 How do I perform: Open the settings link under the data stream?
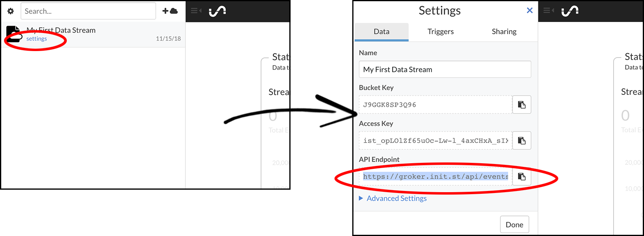(37, 39)
